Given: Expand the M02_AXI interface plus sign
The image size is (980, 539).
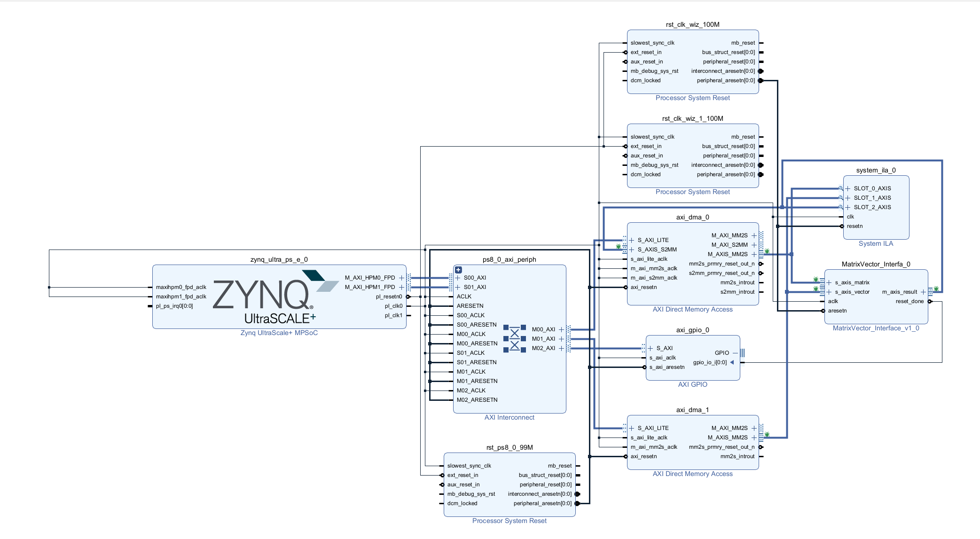Looking at the screenshot, I should click(x=561, y=348).
